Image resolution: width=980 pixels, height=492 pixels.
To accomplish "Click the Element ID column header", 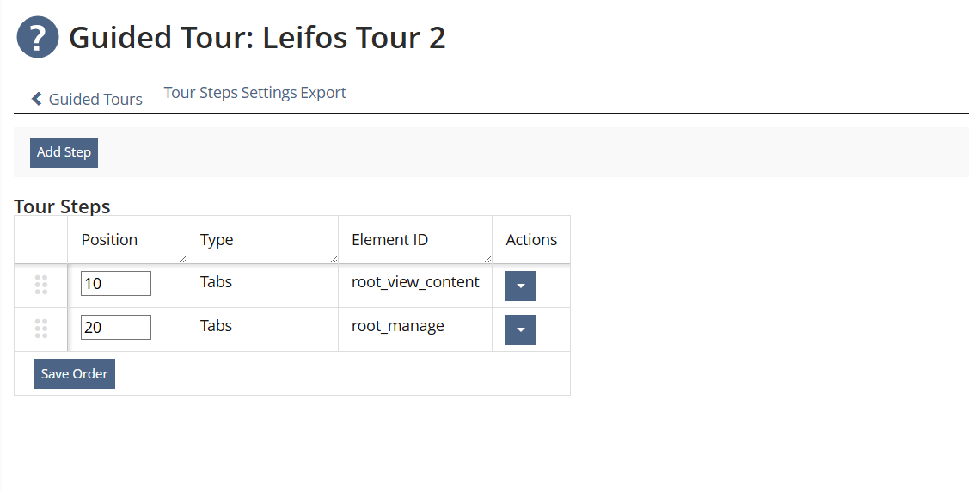I will (389, 240).
